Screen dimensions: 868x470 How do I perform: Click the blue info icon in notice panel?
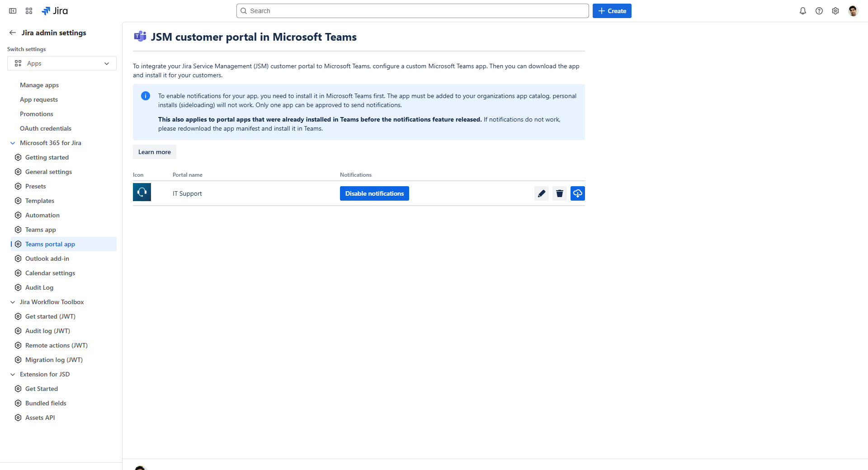(146, 96)
